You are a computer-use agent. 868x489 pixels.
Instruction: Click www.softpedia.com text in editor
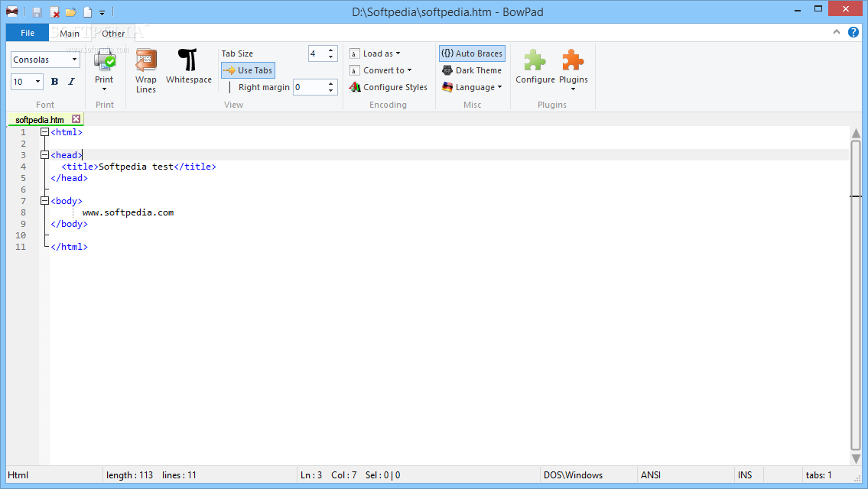pyautogui.click(x=128, y=212)
